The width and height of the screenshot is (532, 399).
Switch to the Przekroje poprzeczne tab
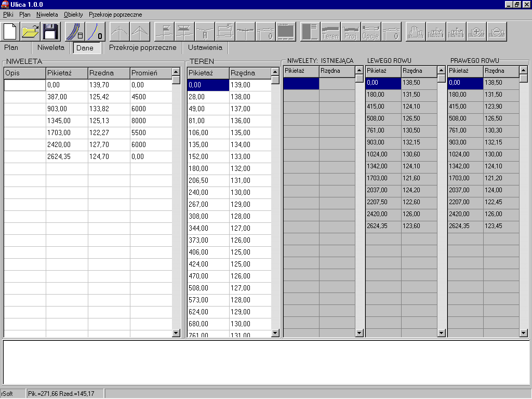142,47
